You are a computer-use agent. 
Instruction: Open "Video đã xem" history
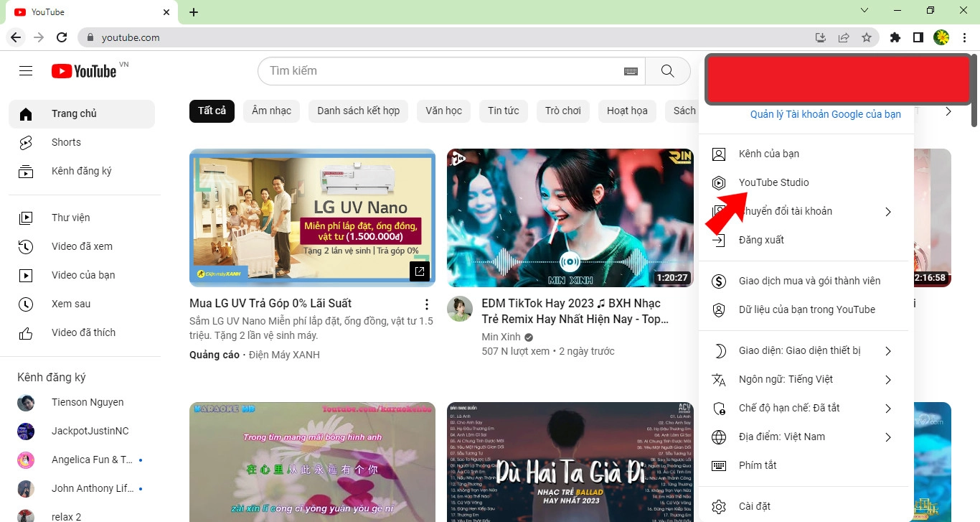click(x=81, y=246)
